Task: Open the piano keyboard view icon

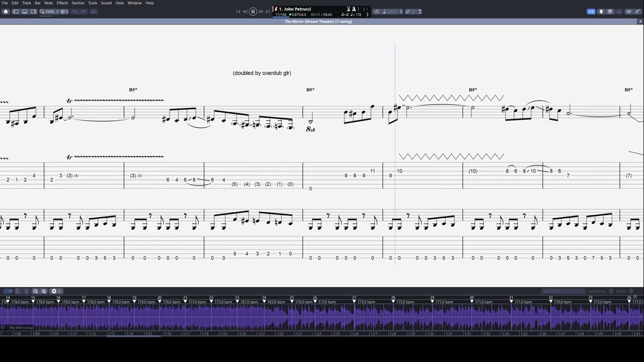Action: pyautogui.click(x=610, y=12)
